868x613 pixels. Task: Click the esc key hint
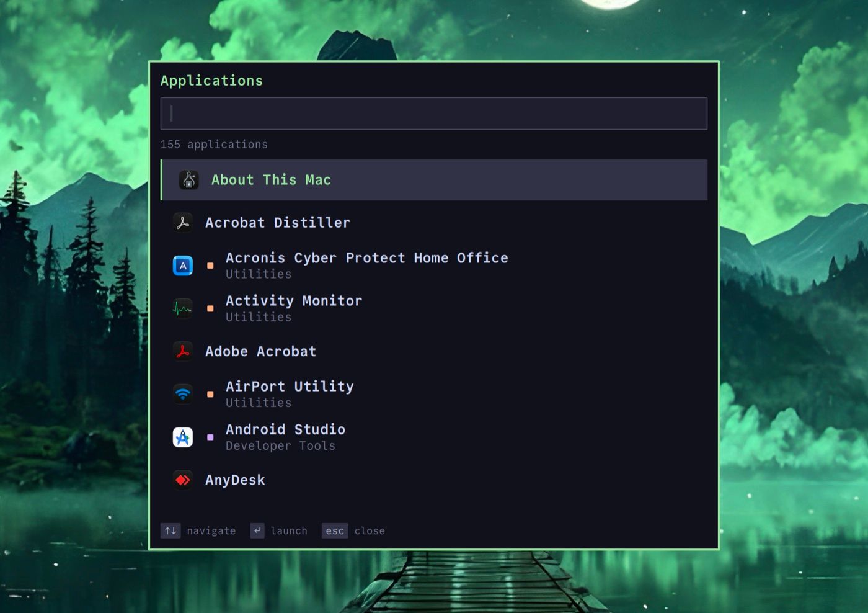(335, 530)
